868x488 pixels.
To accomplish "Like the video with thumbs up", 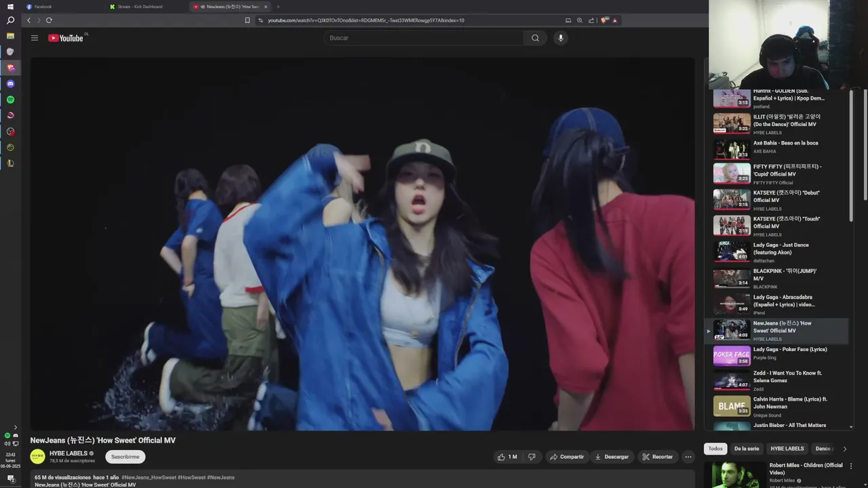I will point(507,457).
